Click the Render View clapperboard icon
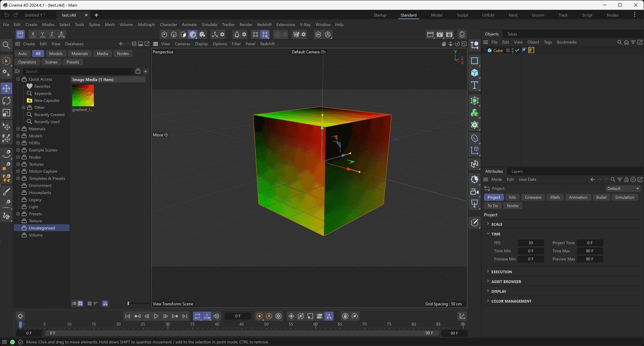 430,34
